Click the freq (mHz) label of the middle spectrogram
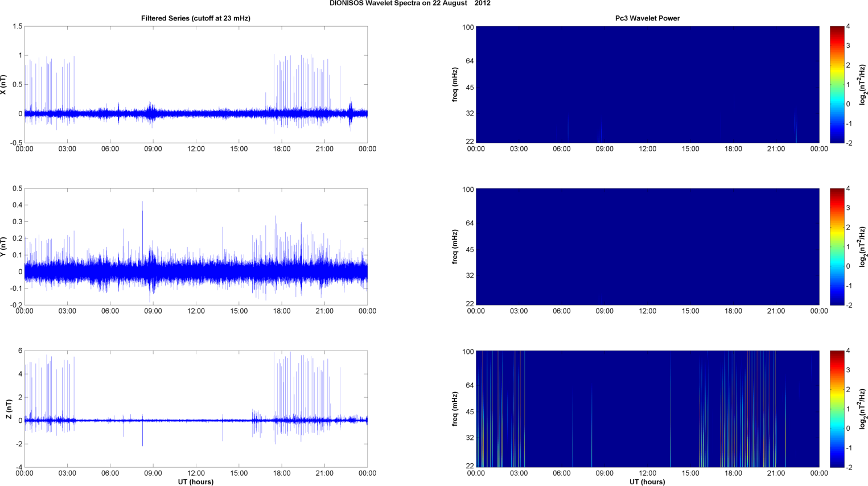Screen dimensions: 868x486 [x=455, y=247]
